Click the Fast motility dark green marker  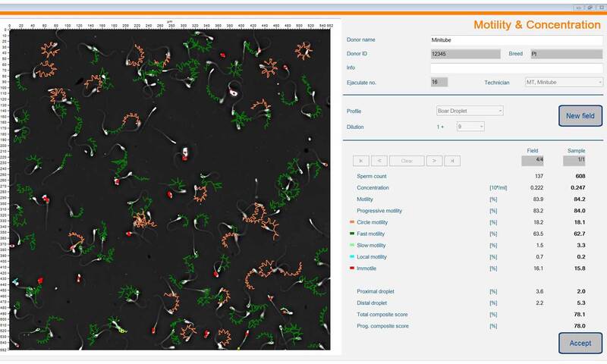(351, 234)
